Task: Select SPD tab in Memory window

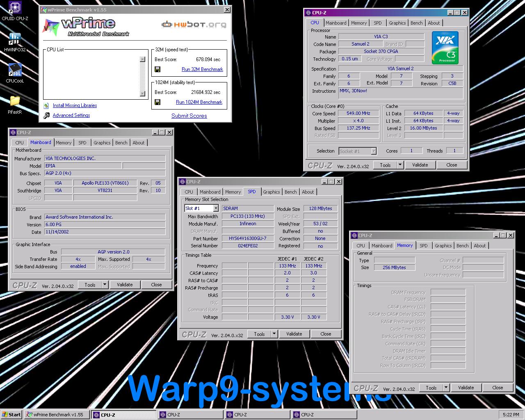Action: (423, 246)
